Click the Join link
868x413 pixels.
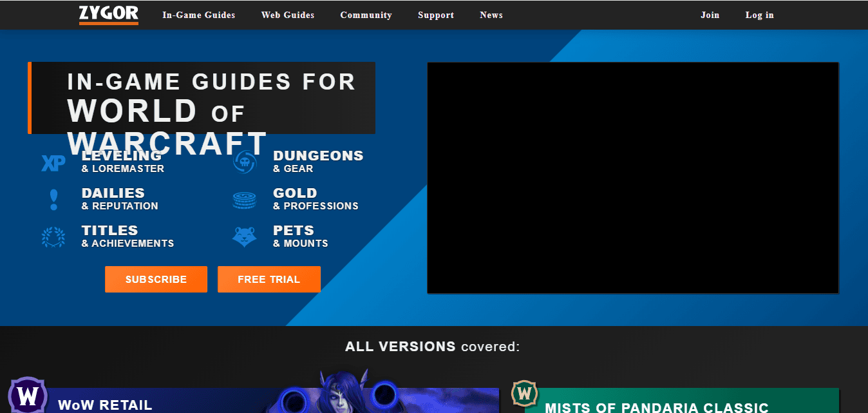pos(710,15)
